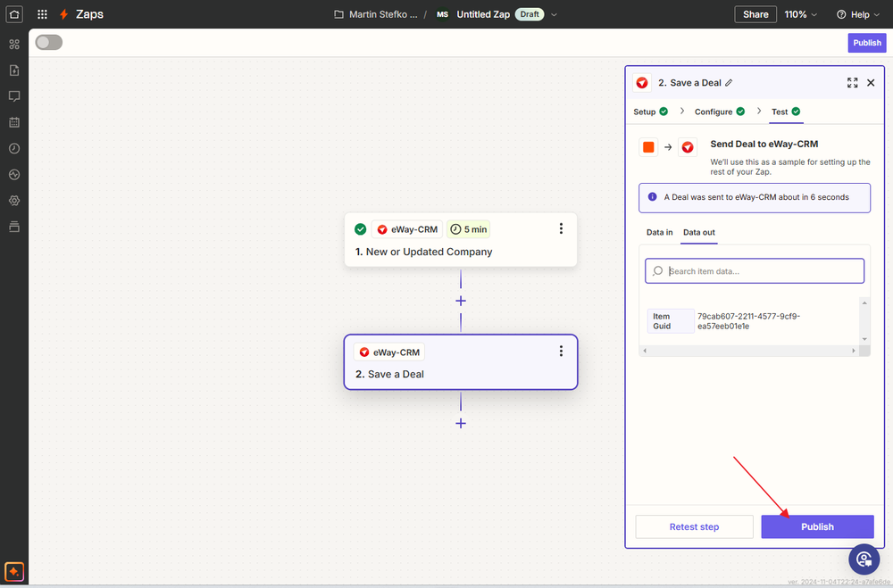Open the Zapier home icon

pos(14,14)
